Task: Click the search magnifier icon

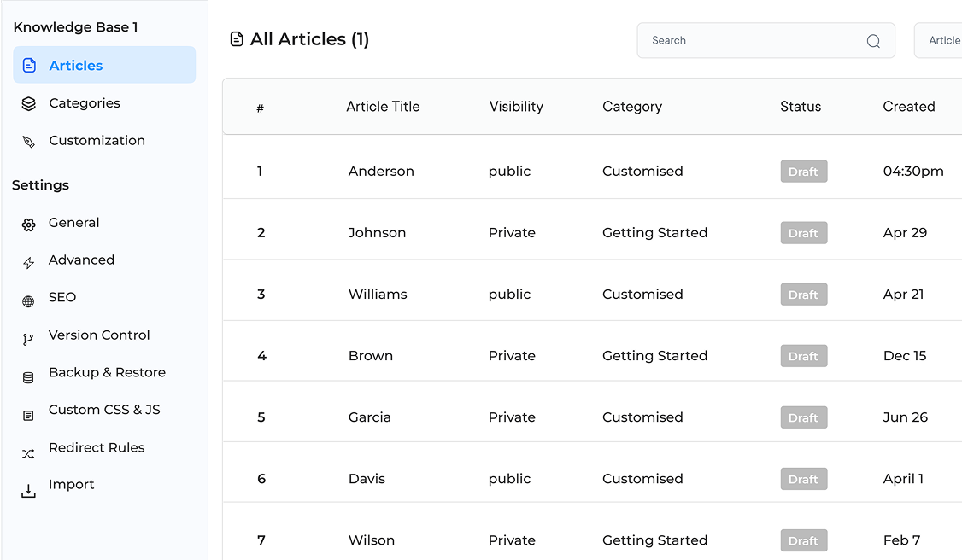Action: coord(873,41)
